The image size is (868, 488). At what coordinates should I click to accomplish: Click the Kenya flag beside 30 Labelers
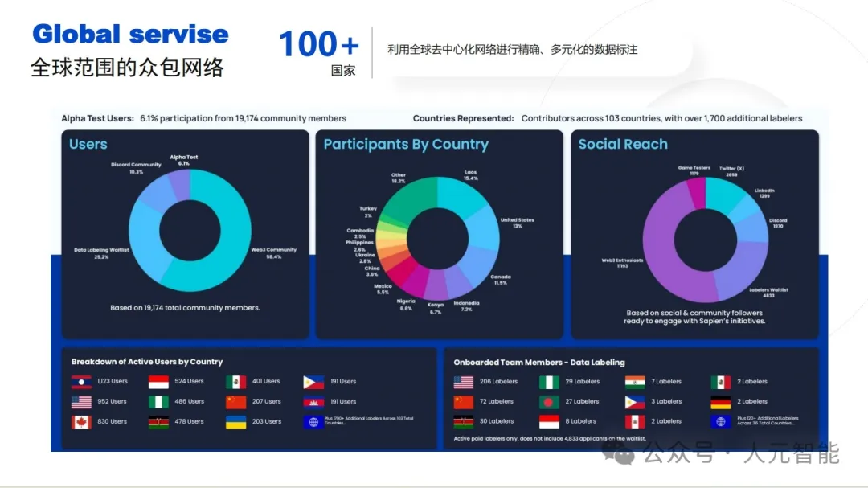[x=464, y=421]
